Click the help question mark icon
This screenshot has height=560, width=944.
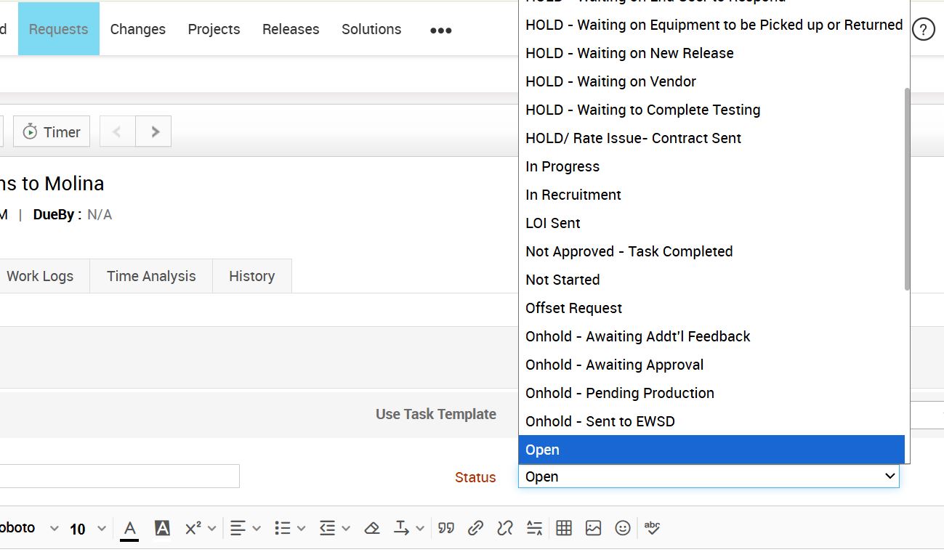click(923, 30)
